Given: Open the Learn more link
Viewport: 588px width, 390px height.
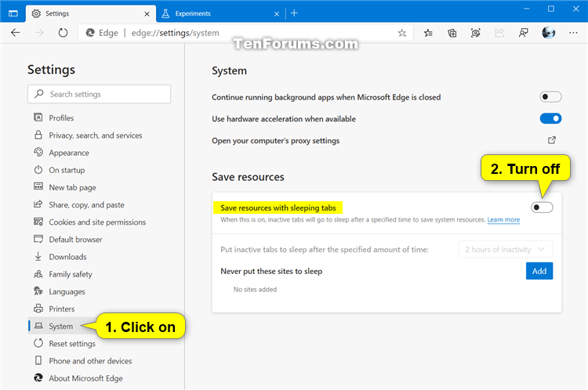Looking at the screenshot, I should coord(503,219).
